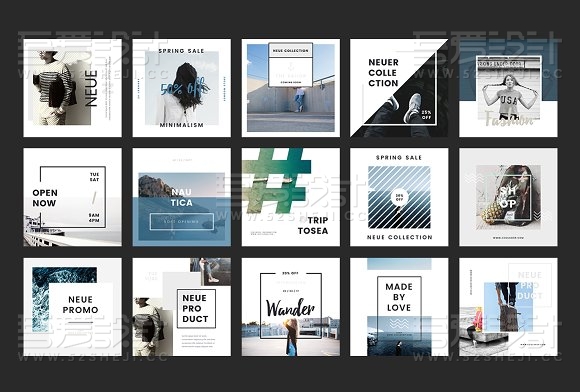Select the Neue Promo ocean template

(72, 307)
